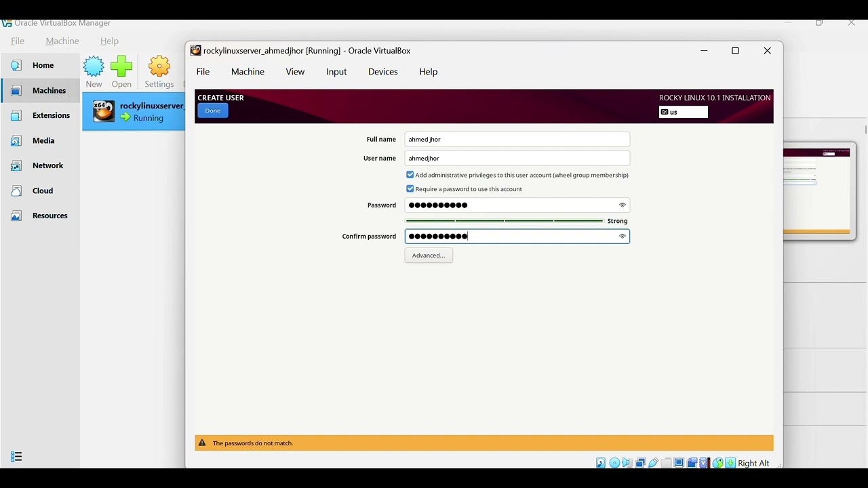The height and width of the screenshot is (488, 868).
Task: Click the us keyboard layout indicator
Action: tap(683, 112)
